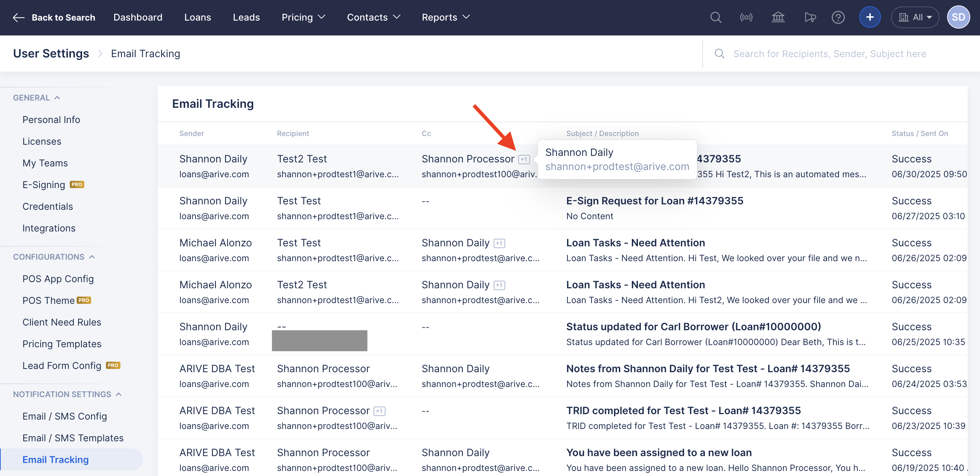
Task: Go to the Dashboard tab
Action: pyautogui.click(x=138, y=17)
